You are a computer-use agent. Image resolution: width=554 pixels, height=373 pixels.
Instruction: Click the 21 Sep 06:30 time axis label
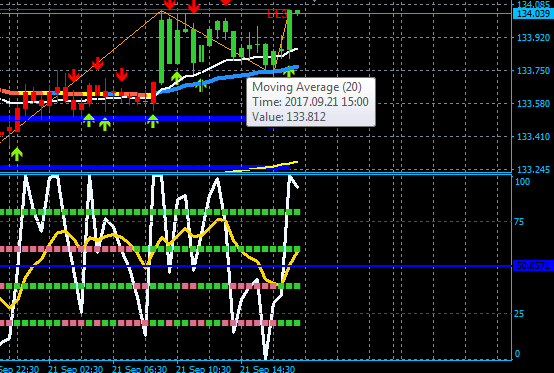(139, 369)
